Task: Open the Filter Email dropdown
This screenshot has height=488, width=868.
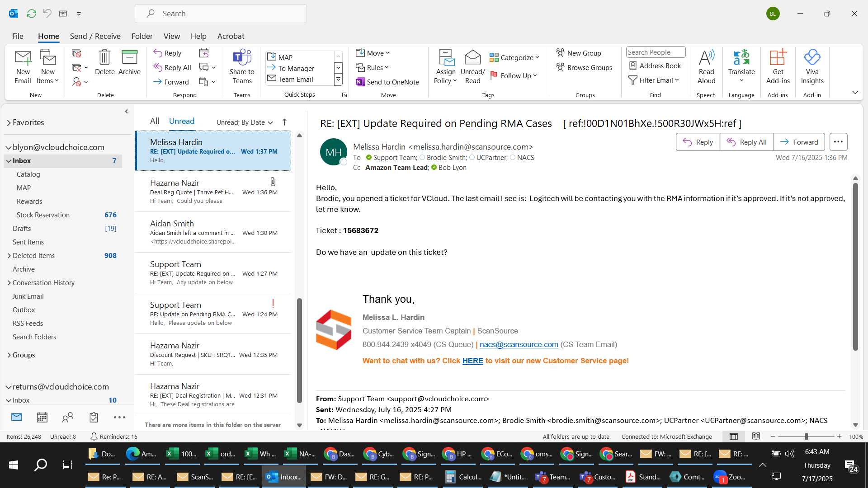Action: pos(654,80)
